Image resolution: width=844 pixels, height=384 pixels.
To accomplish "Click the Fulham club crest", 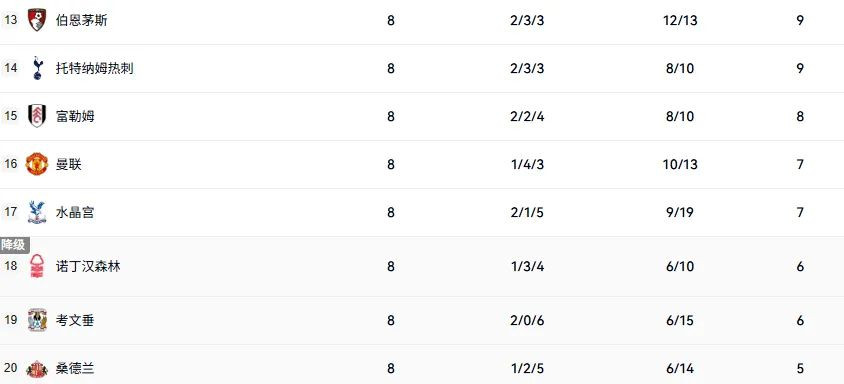I will (37, 116).
